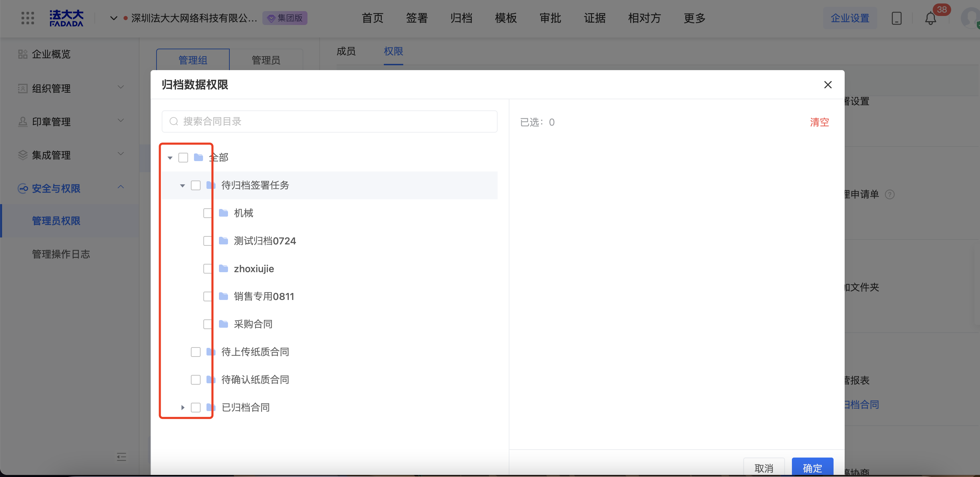Open the company switcher dropdown arrow
The width and height of the screenshot is (980, 477).
(113, 18)
